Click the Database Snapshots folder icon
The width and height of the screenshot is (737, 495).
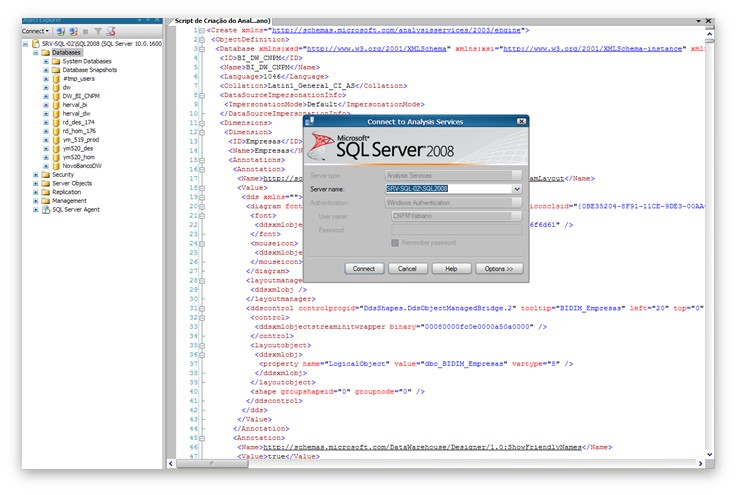point(56,70)
